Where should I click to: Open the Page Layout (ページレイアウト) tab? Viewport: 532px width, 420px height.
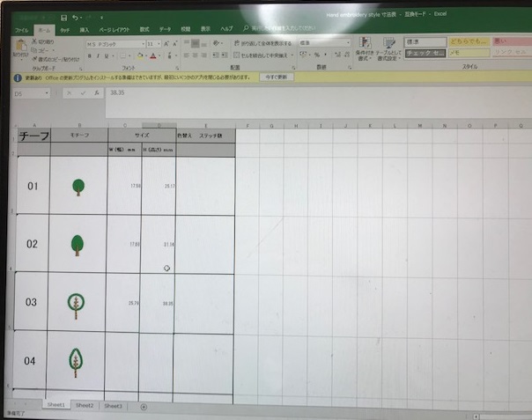pyautogui.click(x=115, y=30)
